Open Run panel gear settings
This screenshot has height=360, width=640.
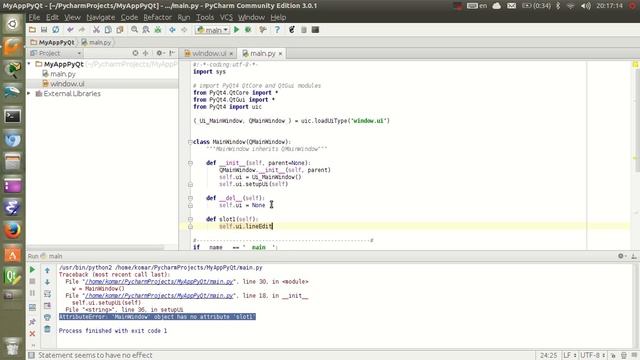point(622,256)
